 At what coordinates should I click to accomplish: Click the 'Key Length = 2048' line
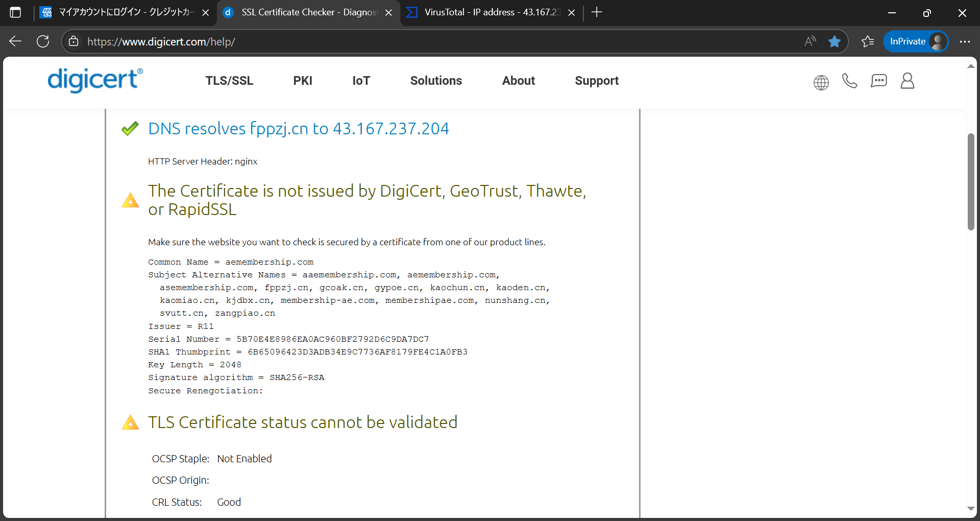point(194,365)
